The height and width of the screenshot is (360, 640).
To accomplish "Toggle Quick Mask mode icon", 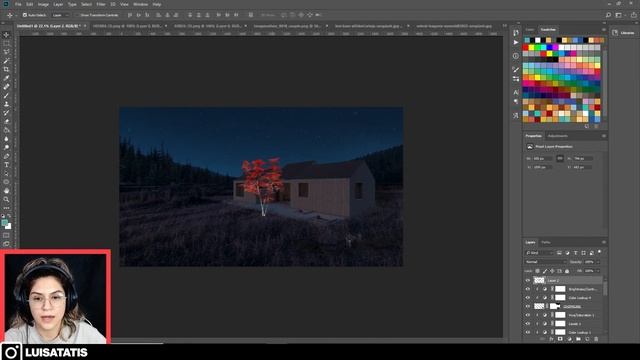I will coord(6,236).
